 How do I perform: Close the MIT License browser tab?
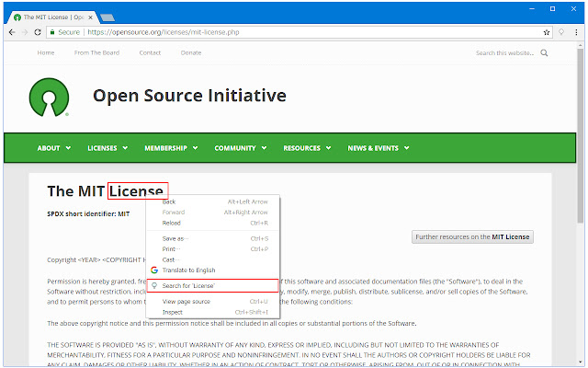[x=90, y=17]
